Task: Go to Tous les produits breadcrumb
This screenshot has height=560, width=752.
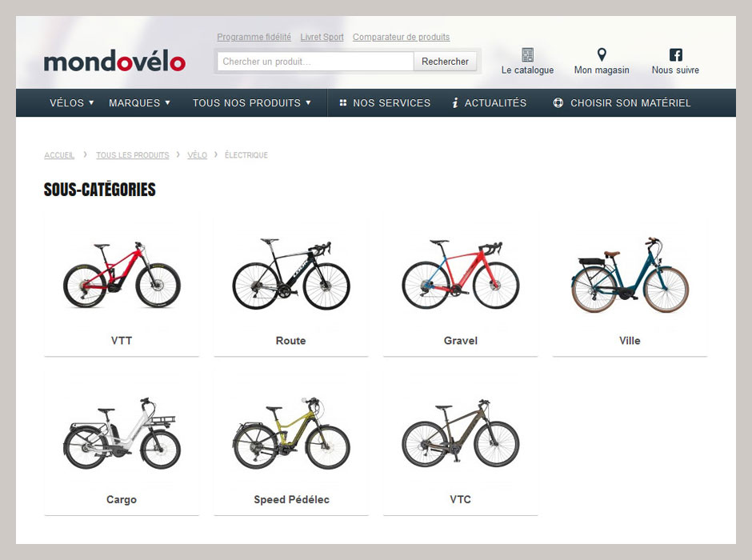Action: pyautogui.click(x=132, y=155)
